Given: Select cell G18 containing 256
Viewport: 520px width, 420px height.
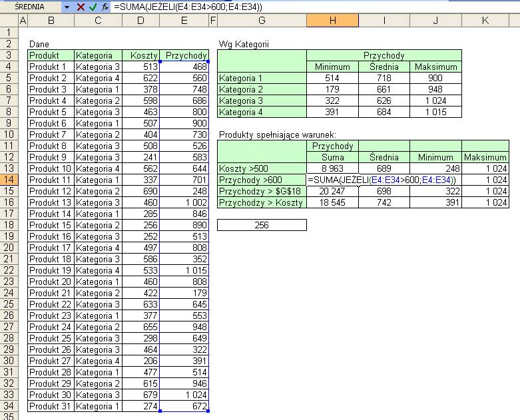Looking at the screenshot, I should click(262, 225).
